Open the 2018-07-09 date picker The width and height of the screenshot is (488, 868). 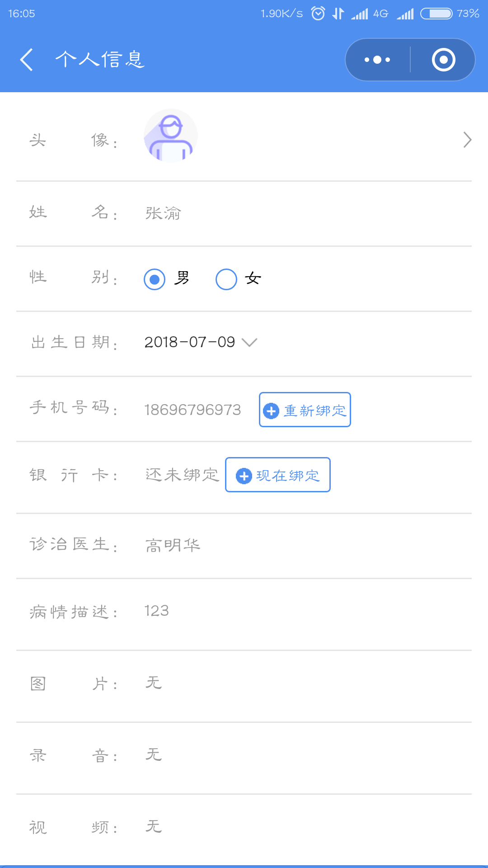click(190, 342)
